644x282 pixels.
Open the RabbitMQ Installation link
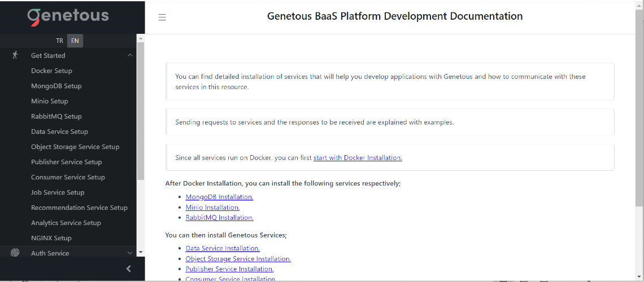click(x=219, y=218)
